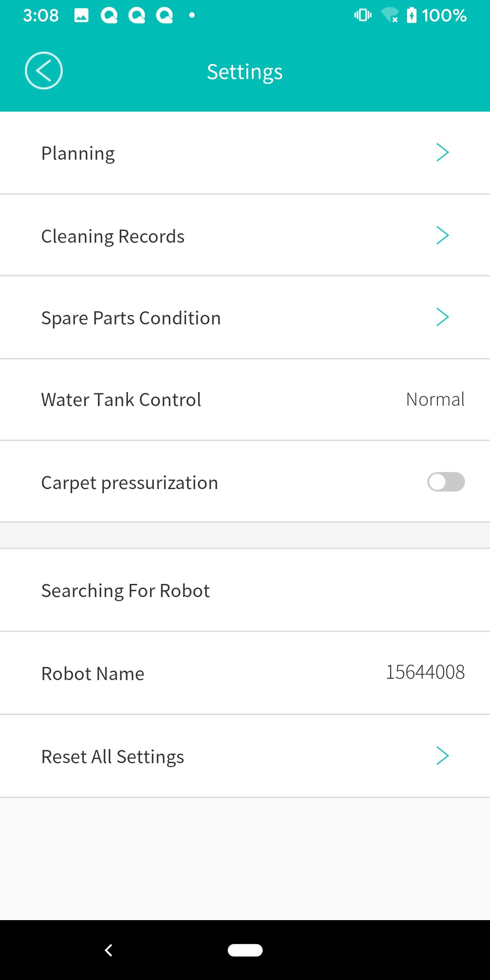490x980 pixels.
Task: Tap the battery charging icon
Action: click(x=412, y=15)
